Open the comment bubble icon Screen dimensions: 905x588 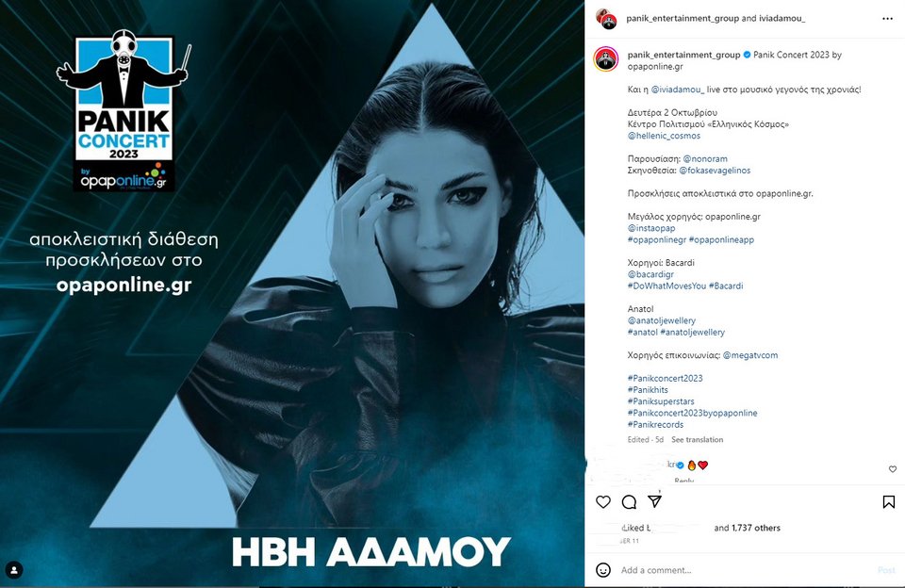(x=629, y=502)
